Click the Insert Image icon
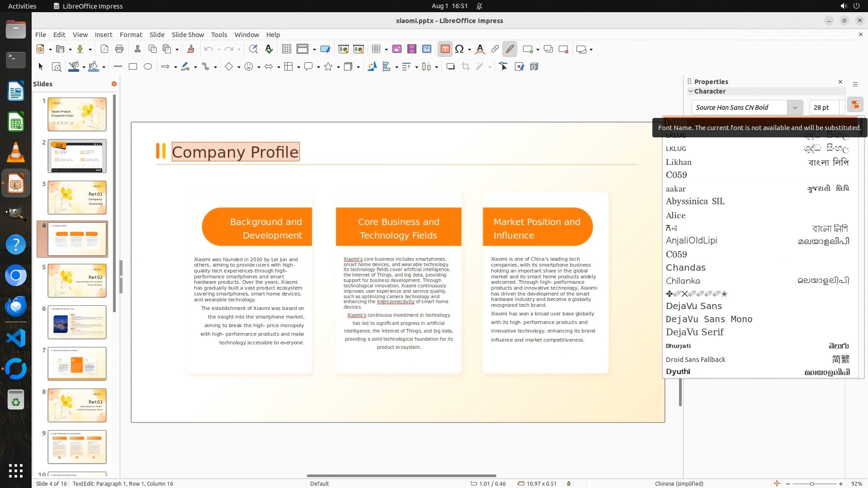 (397, 49)
